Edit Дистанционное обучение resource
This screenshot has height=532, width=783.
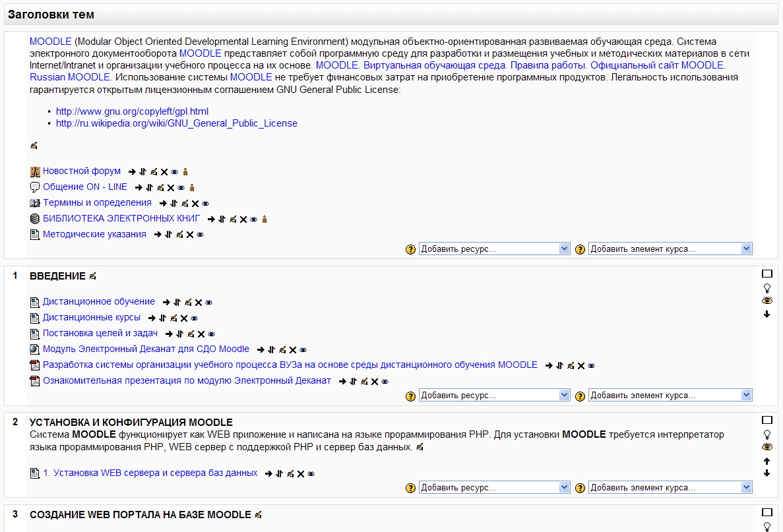coord(188,303)
